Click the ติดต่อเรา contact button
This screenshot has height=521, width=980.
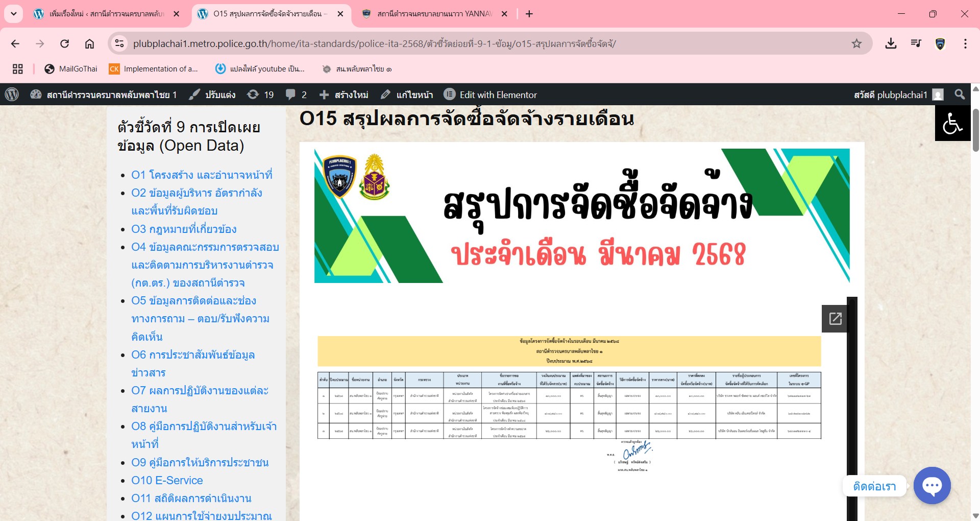tap(874, 486)
